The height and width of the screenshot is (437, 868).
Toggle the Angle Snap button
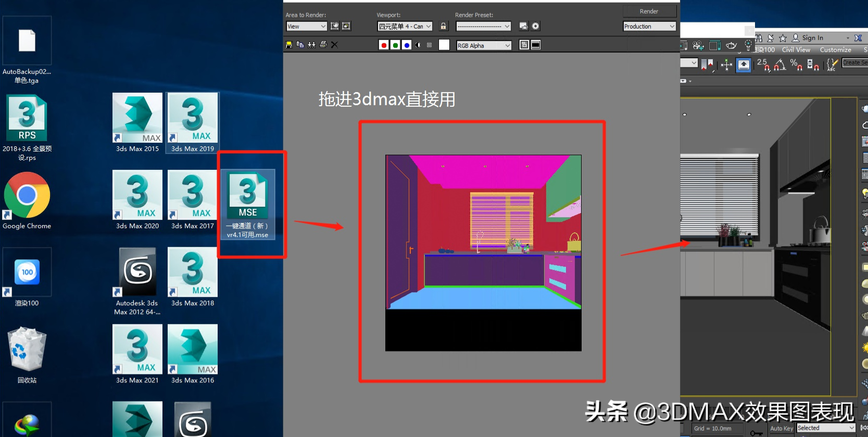[779, 65]
